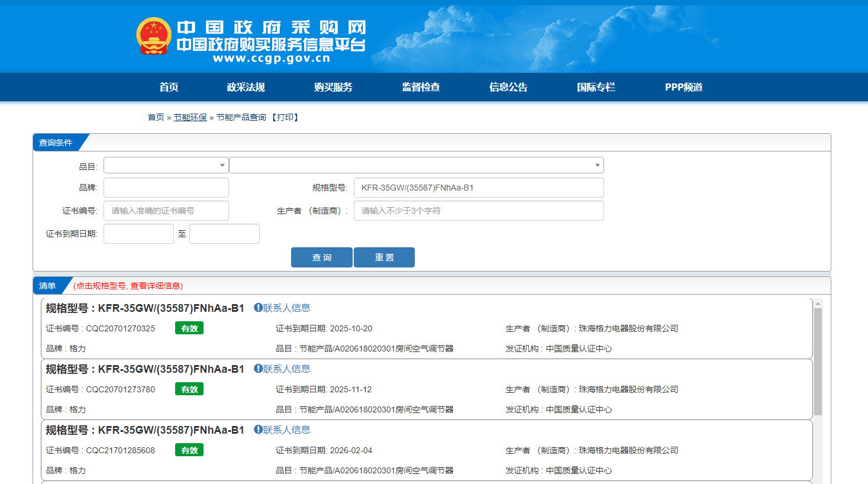Expand the wide second 品目 dropdown
The width and height of the screenshot is (868, 484).
pyautogui.click(x=417, y=165)
